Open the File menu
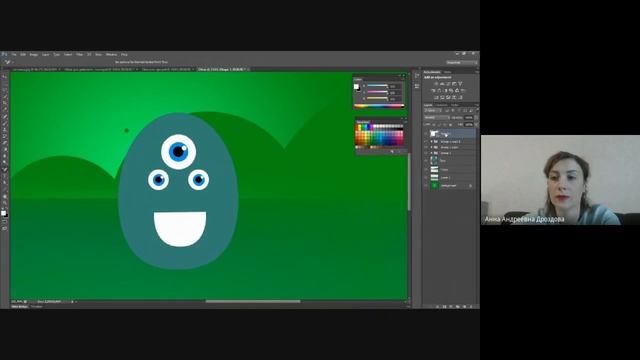 coord(13,54)
